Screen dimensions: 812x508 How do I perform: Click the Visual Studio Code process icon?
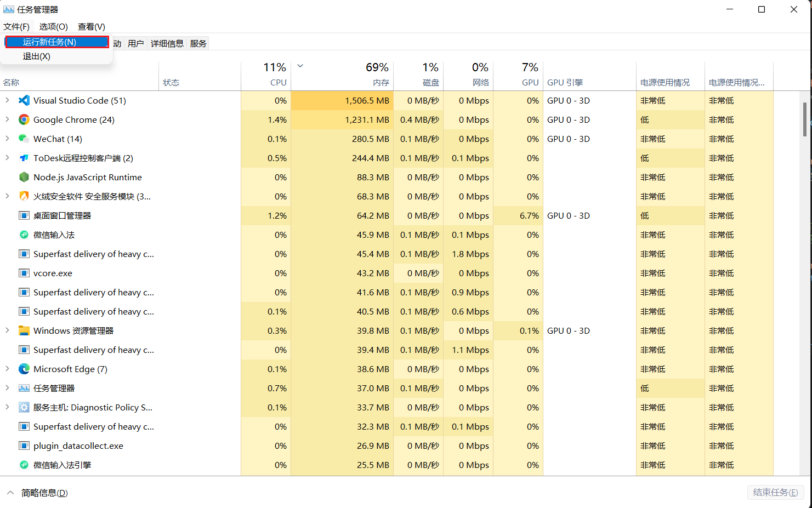click(24, 100)
